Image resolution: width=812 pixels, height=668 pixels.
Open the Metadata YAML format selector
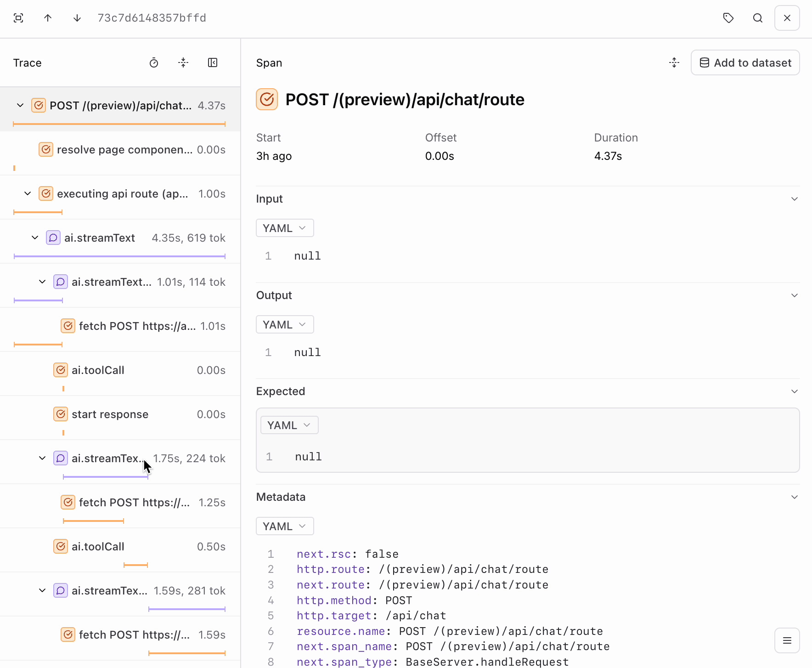point(284,526)
